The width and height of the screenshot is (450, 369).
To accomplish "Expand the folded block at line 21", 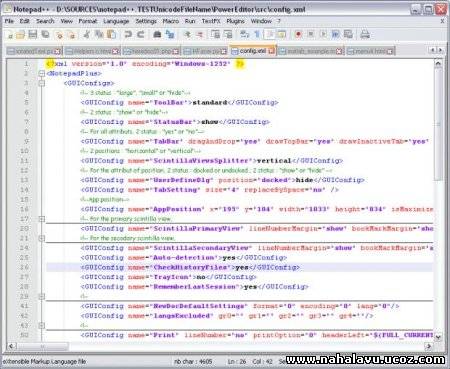I will click(x=42, y=238).
